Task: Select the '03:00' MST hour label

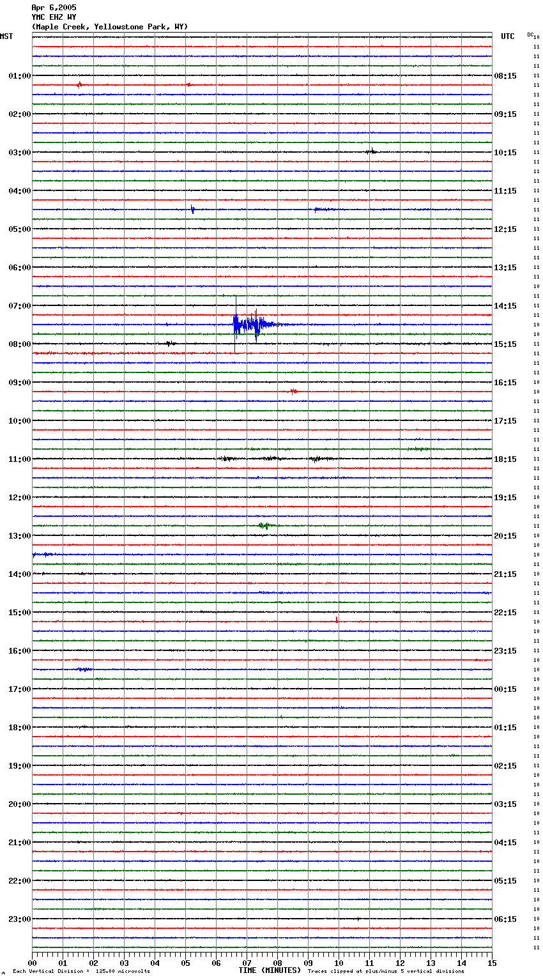Action: point(20,153)
